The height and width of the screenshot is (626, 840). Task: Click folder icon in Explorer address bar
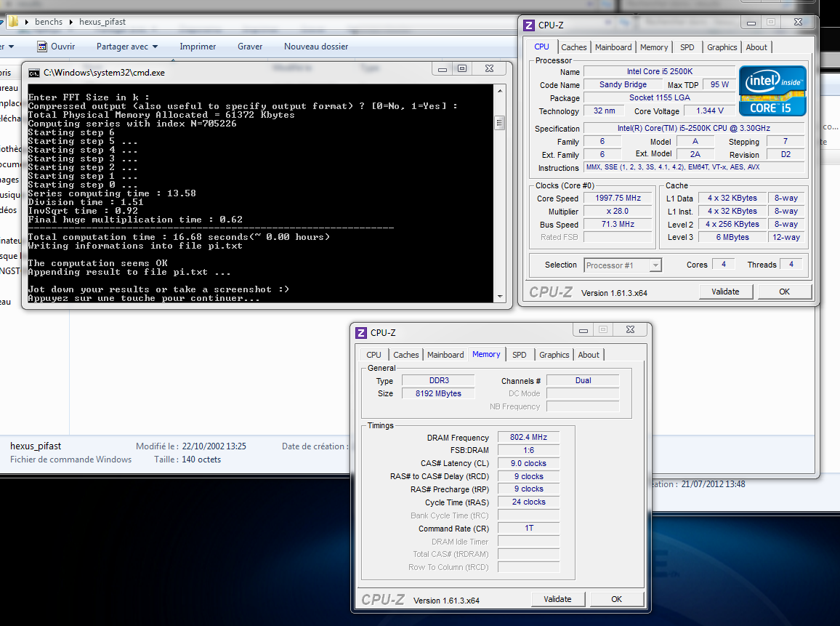13,21
